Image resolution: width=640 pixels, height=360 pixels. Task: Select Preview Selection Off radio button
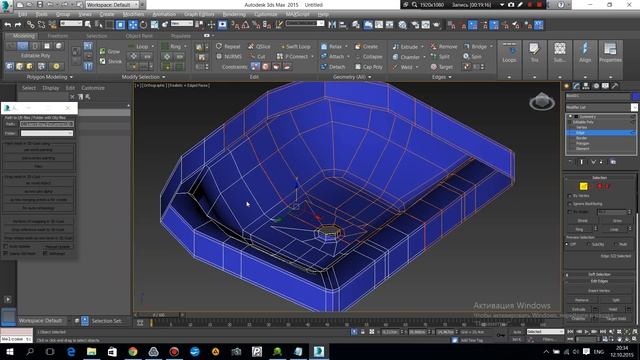point(567,244)
